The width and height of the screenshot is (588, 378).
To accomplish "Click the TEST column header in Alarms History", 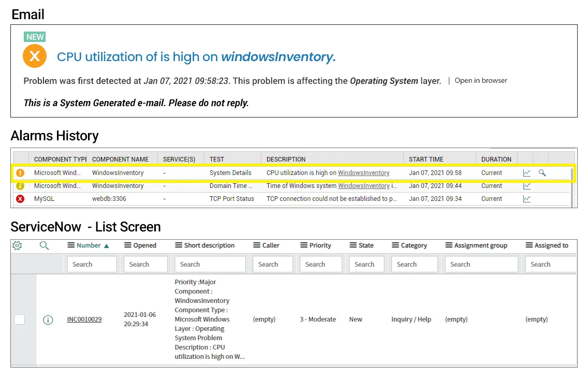I will (x=217, y=159).
